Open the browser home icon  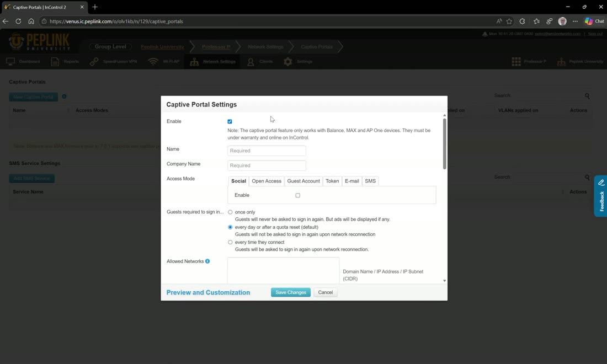pos(31,22)
